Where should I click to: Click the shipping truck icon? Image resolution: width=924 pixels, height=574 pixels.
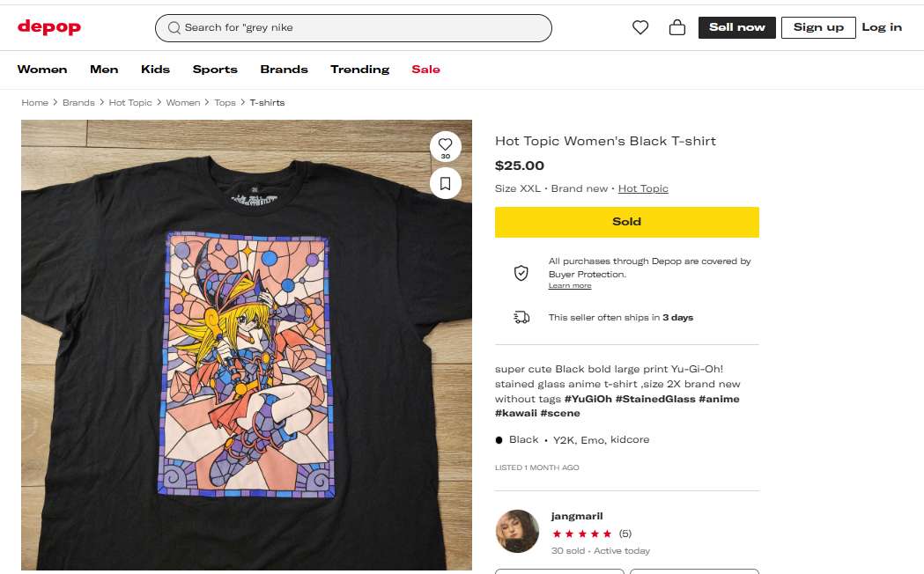tap(521, 317)
